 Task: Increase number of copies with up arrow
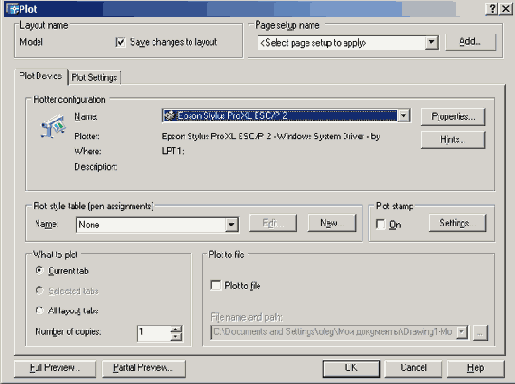click(176, 329)
